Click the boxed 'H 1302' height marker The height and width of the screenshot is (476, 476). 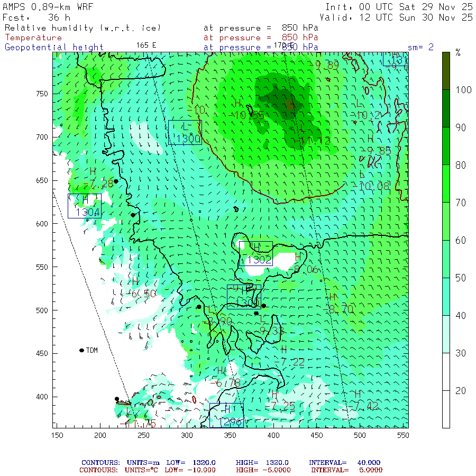coord(256,253)
